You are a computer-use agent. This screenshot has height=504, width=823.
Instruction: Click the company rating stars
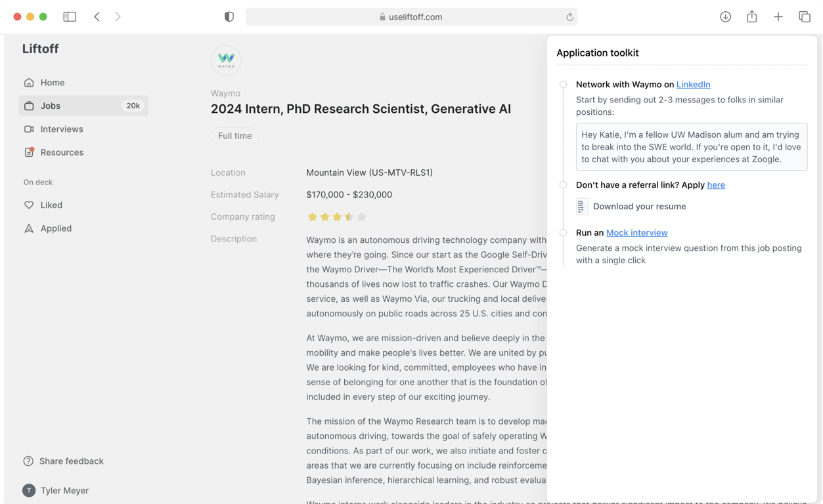click(x=336, y=217)
